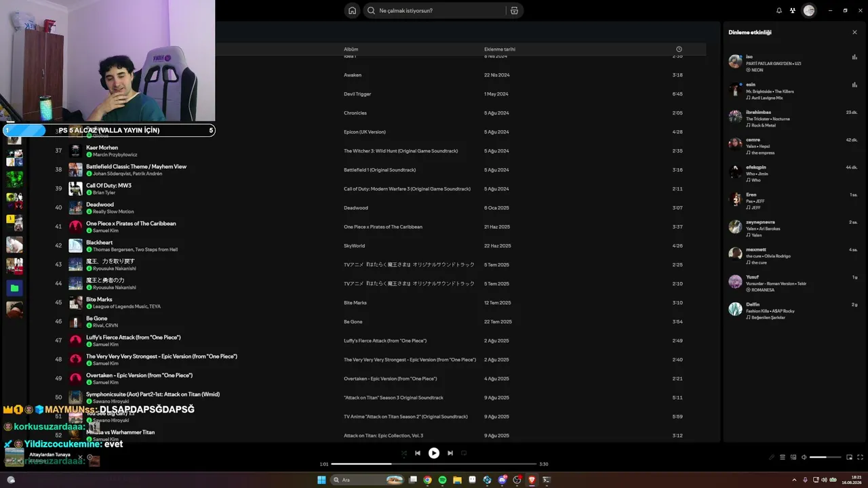The width and height of the screenshot is (868, 488).
Task: Open Yusuf's activity entry
Action: coord(793,283)
